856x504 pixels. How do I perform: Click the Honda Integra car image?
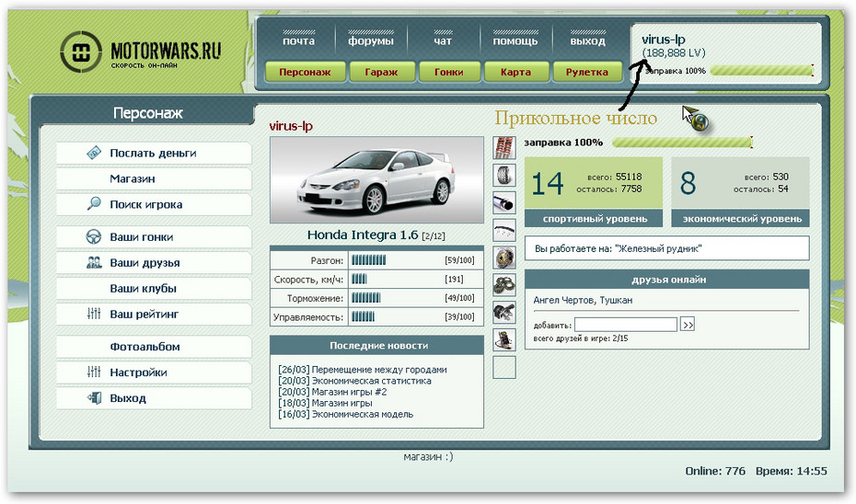pyautogui.click(x=376, y=180)
